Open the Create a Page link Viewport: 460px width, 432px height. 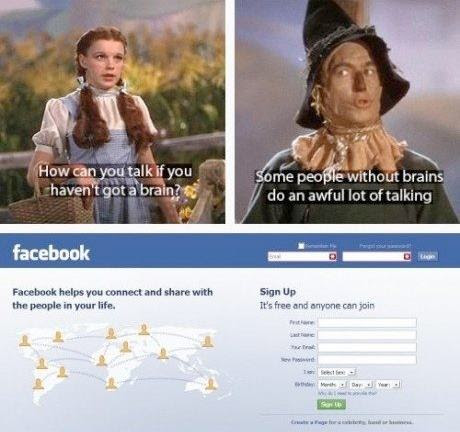click(352, 422)
